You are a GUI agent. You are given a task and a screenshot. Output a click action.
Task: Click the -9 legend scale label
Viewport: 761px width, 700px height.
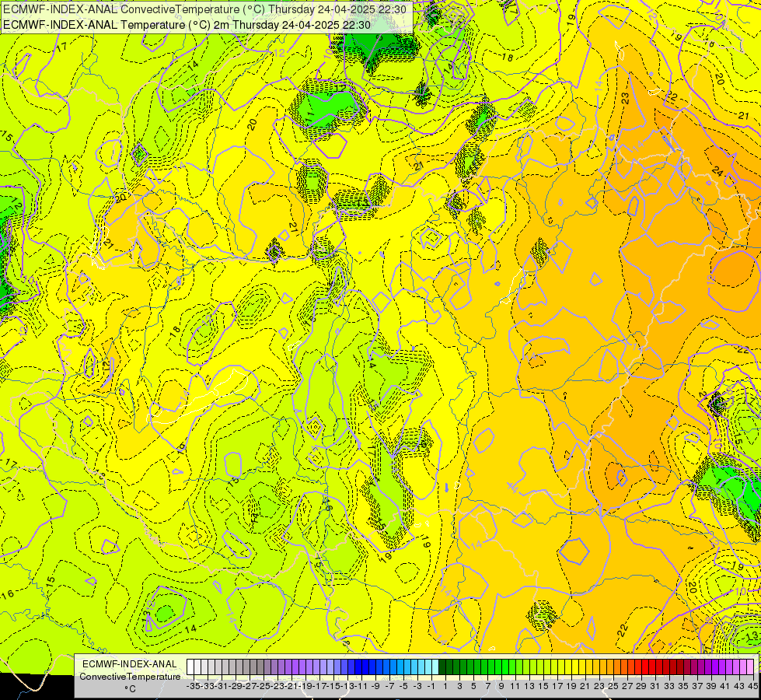click(x=375, y=687)
